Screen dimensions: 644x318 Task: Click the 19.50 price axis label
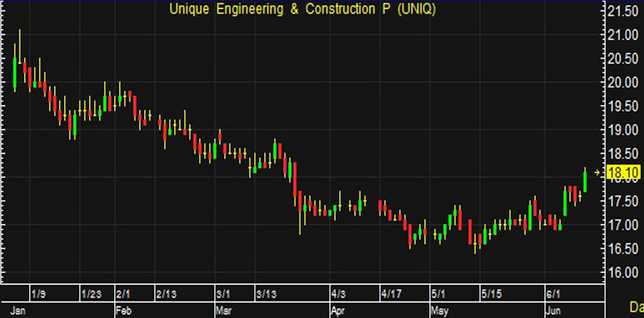click(623, 107)
